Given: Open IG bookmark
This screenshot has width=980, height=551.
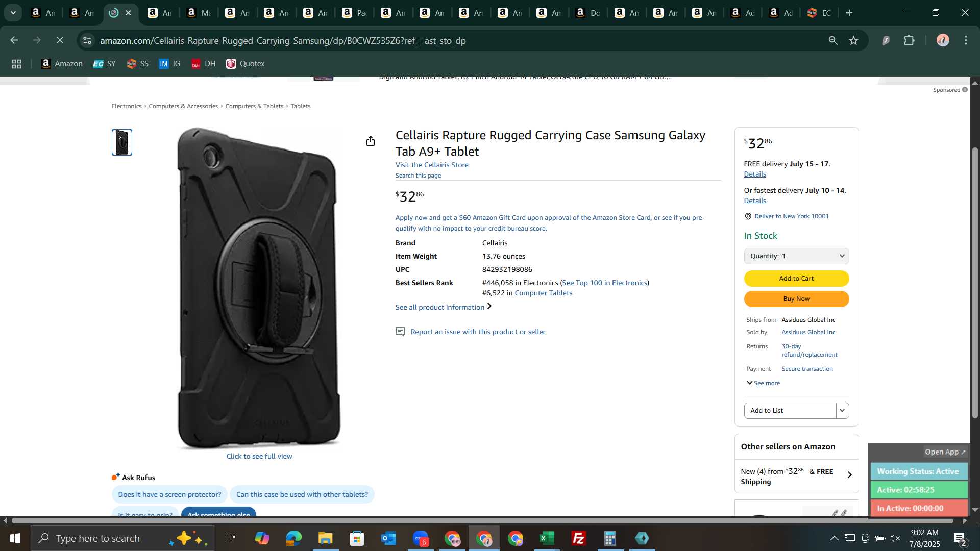Looking at the screenshot, I should [170, 64].
